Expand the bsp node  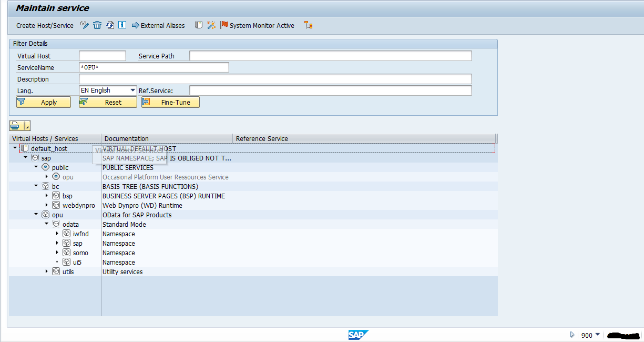pos(46,196)
